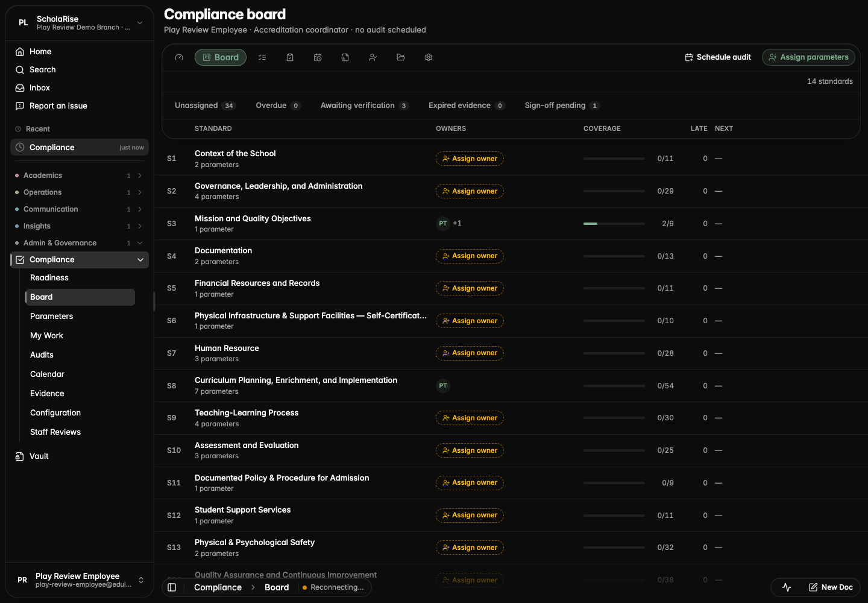Click coverage bar for Human Resource row
The image size is (868, 603).
[x=614, y=353]
